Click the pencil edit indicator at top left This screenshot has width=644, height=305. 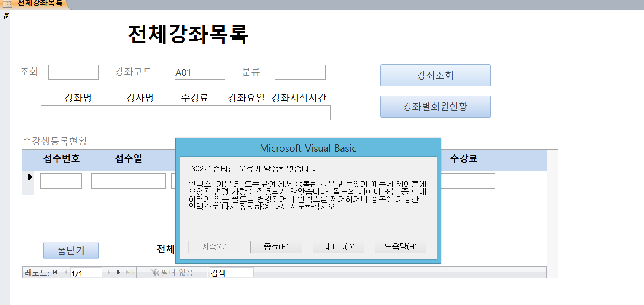tap(5, 16)
